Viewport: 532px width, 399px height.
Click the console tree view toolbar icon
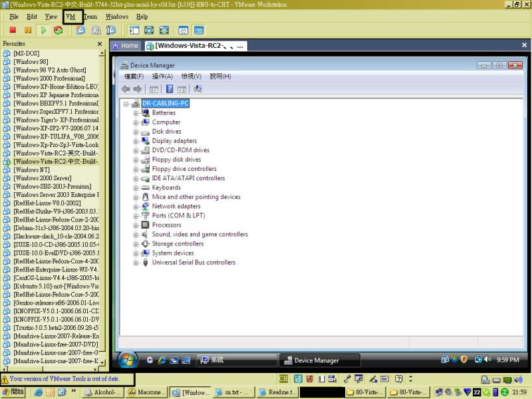coord(154,89)
